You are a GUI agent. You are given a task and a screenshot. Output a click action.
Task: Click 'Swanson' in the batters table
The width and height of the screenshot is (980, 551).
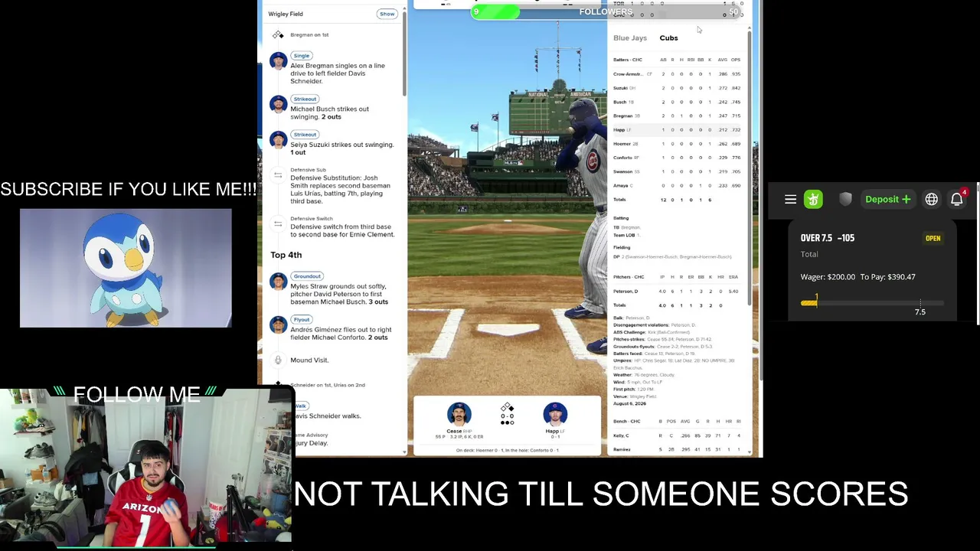622,171
